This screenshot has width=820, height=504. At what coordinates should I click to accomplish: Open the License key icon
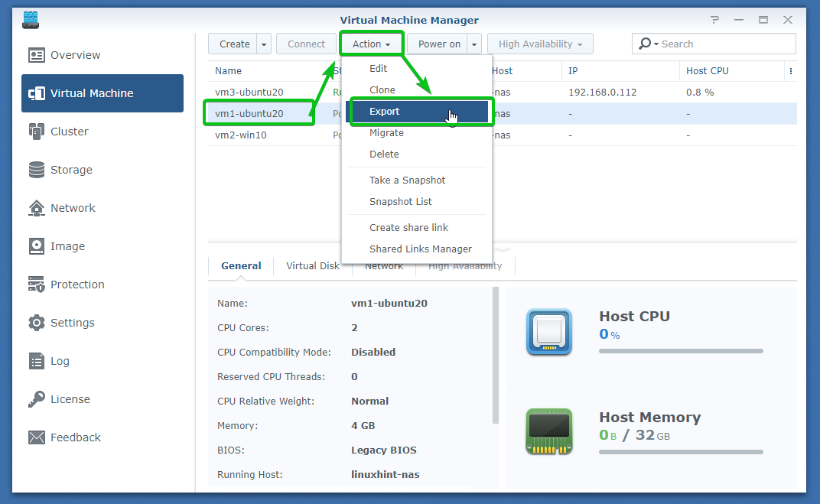[x=37, y=399]
